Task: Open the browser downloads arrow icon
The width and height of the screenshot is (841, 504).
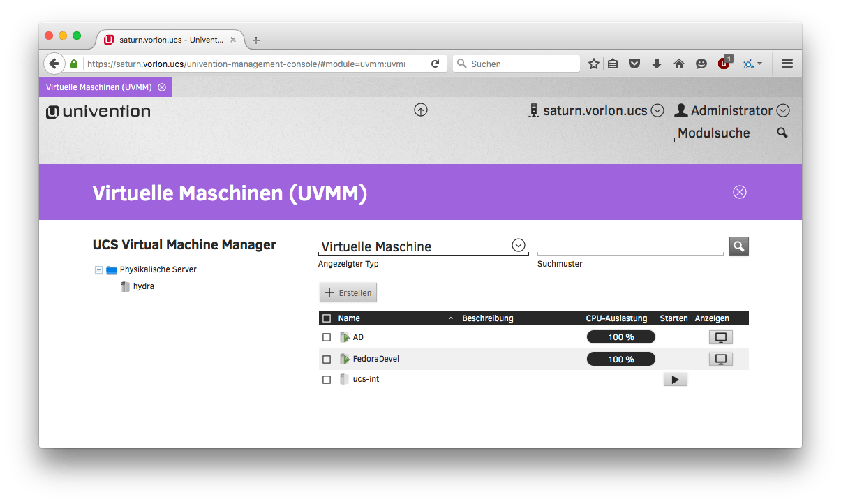Action: (656, 64)
